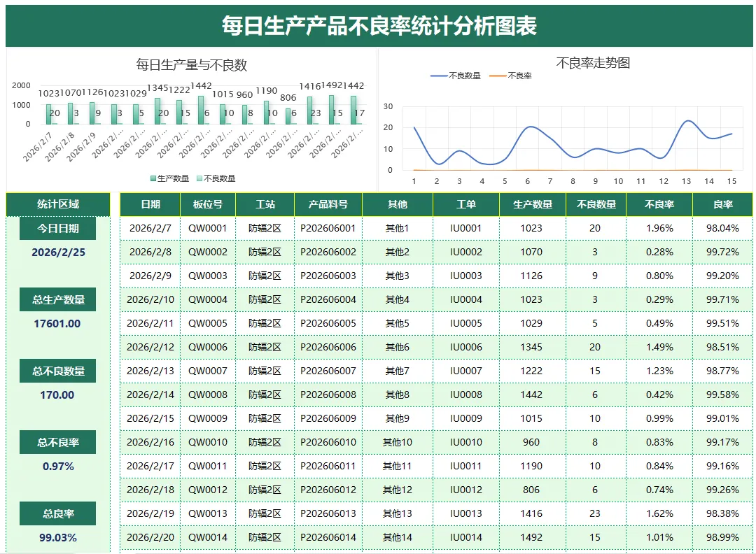Click the overall yield value 99.03%
Image resolution: width=756 pixels, height=554 pixels.
(58, 538)
